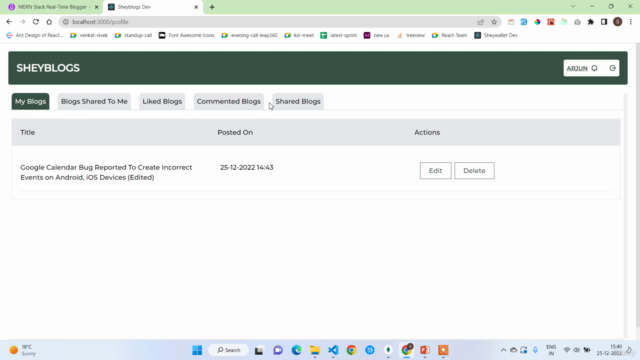Viewport: 640px width, 360px height.
Task: Bookmark this page with the star icon
Action: pos(494,22)
